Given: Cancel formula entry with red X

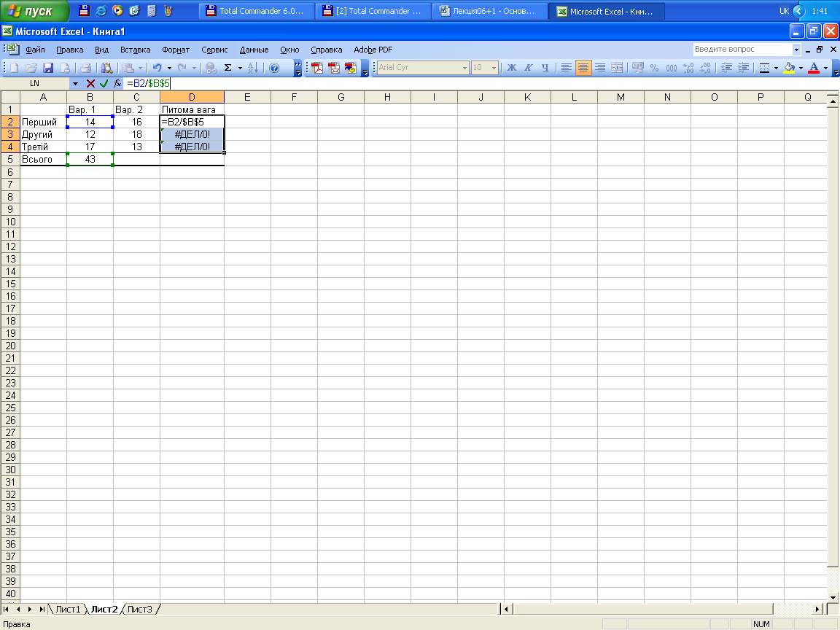Looking at the screenshot, I should pos(90,83).
